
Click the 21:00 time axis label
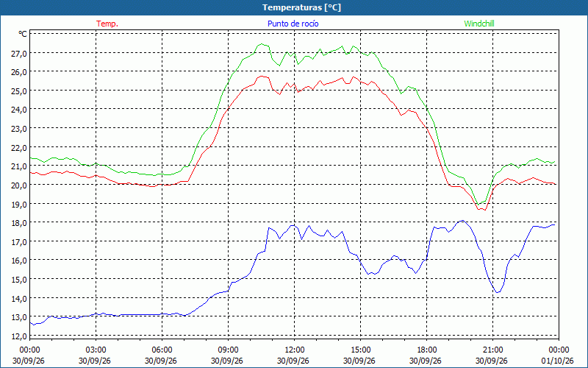492,350
